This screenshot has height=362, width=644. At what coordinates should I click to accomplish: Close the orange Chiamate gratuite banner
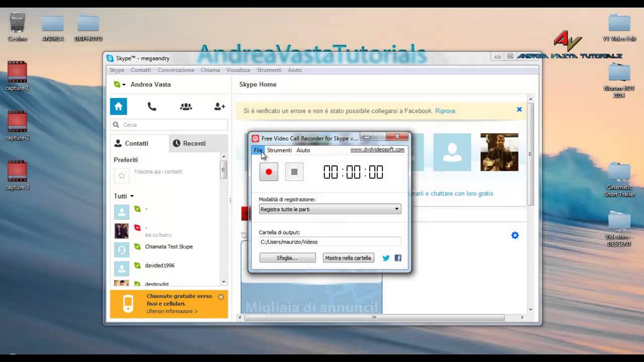(x=220, y=297)
